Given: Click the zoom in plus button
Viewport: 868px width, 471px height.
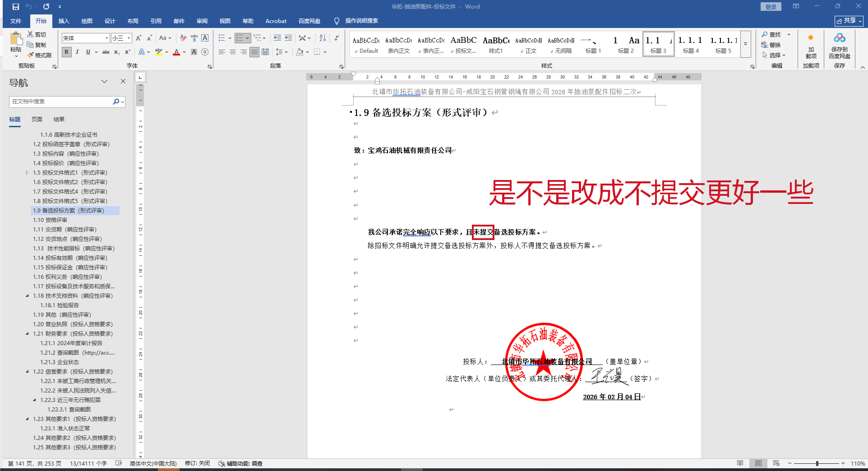Looking at the screenshot, I should tap(843, 463).
